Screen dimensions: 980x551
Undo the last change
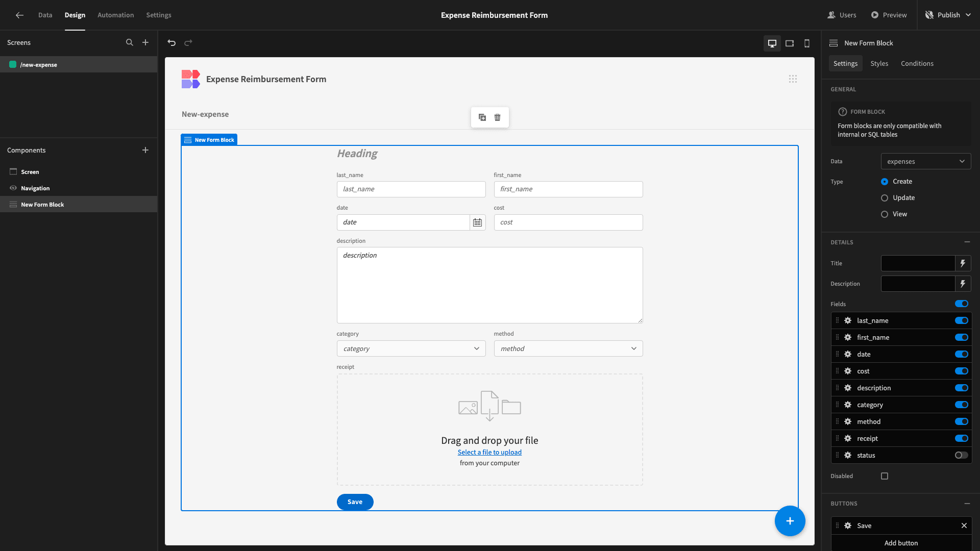click(171, 43)
